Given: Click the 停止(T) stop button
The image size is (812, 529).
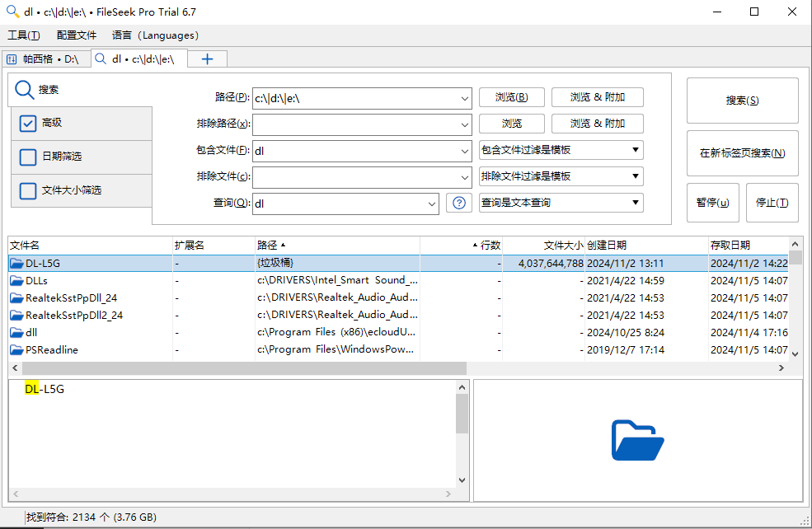Looking at the screenshot, I should coord(772,203).
